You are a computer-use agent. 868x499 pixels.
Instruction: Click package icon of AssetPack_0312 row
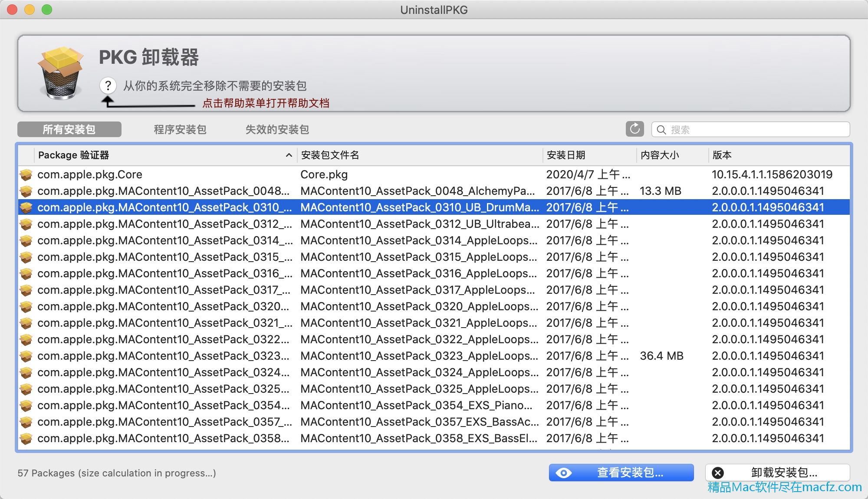click(26, 224)
